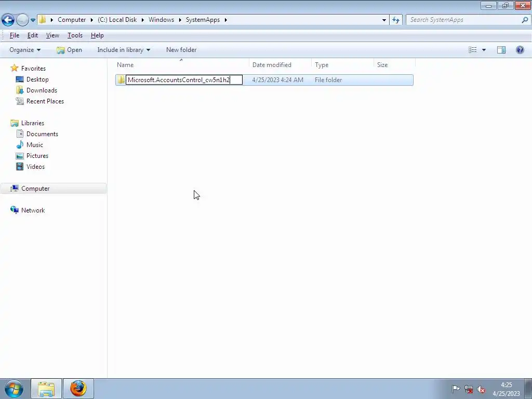Select Computer in the address breadcrumb

(72, 20)
